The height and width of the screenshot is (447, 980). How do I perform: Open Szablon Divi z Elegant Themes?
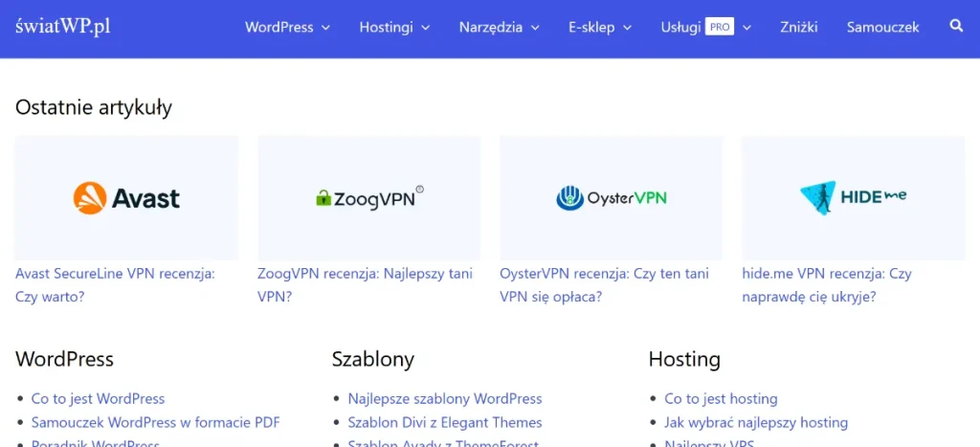pos(445,423)
